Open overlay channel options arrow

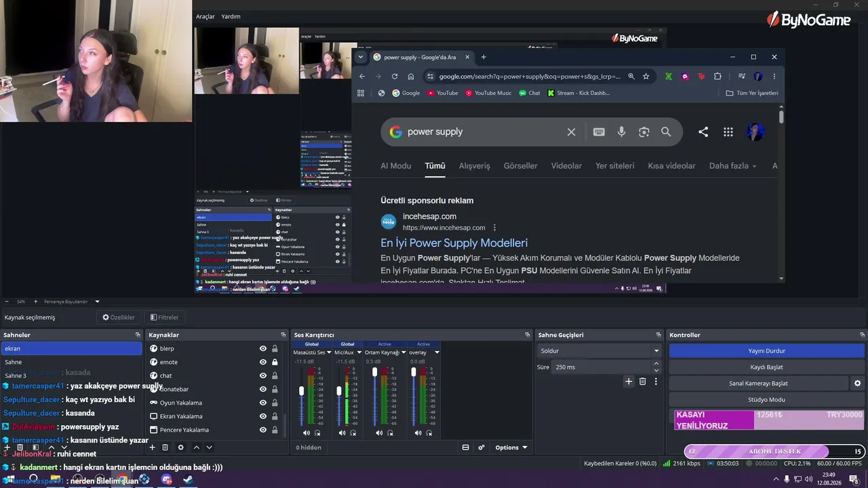(x=437, y=352)
